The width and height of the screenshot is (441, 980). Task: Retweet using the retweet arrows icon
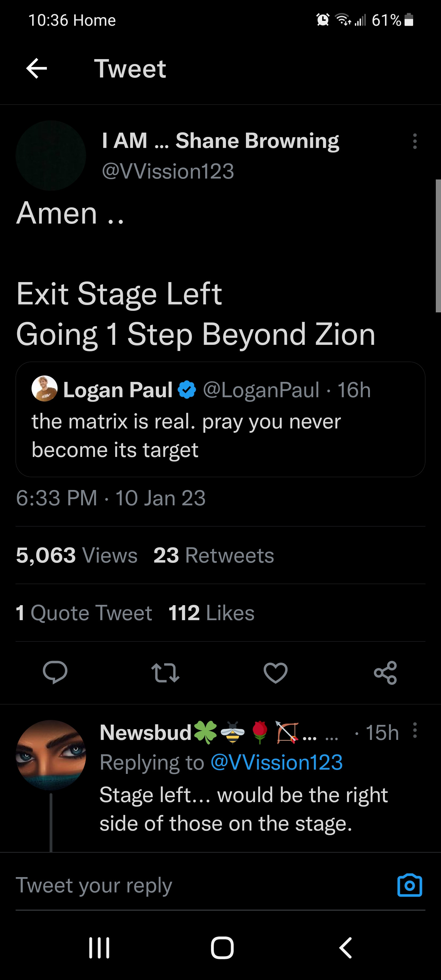(x=165, y=673)
